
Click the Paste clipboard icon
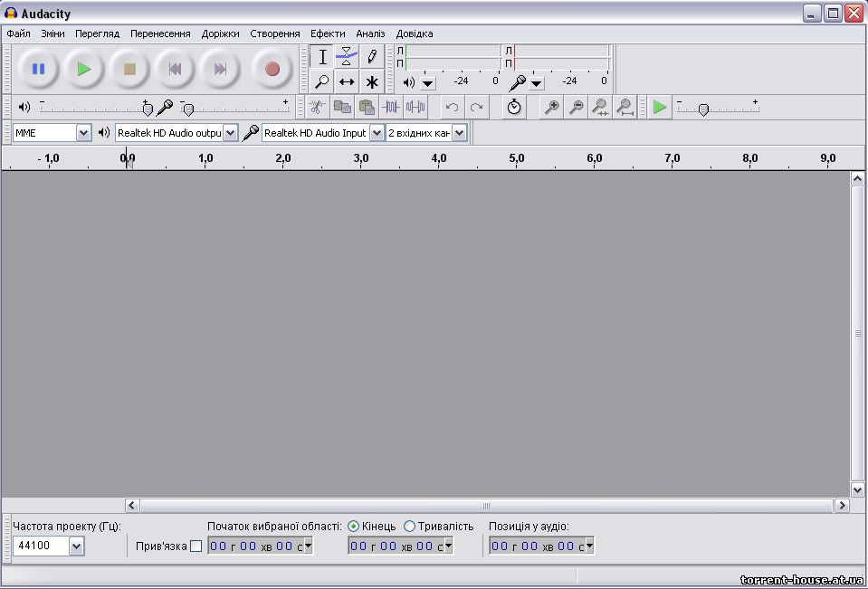[x=367, y=107]
